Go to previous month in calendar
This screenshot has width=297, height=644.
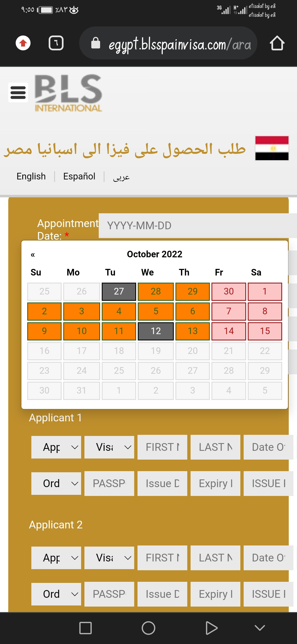coord(33,255)
